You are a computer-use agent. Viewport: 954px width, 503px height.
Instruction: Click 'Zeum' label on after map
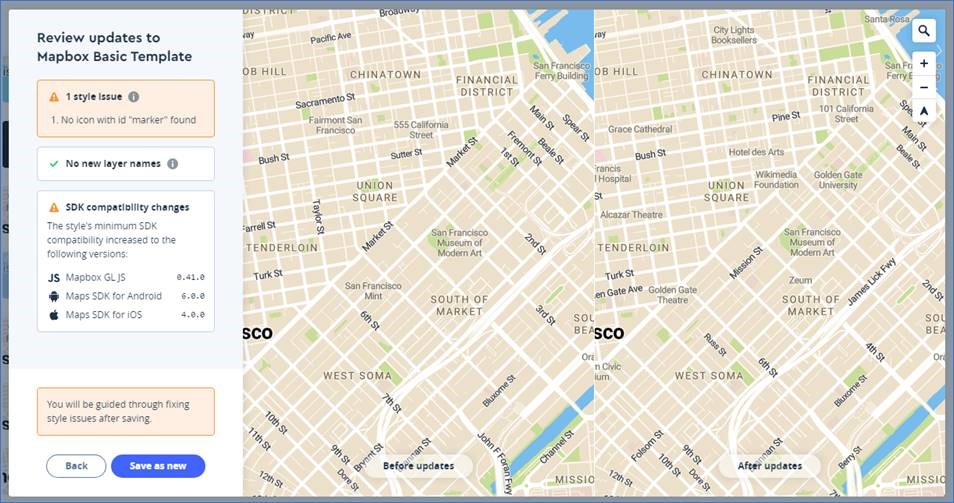(800, 280)
